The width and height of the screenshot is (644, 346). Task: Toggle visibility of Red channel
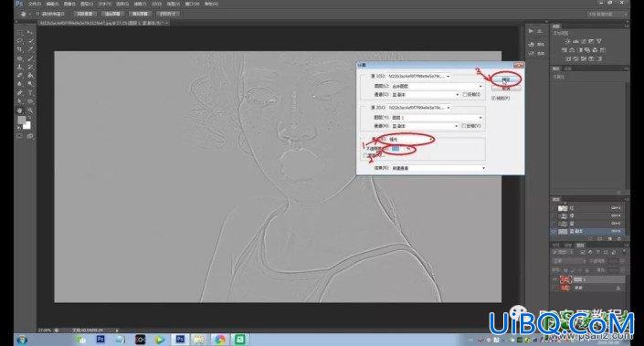(x=554, y=208)
